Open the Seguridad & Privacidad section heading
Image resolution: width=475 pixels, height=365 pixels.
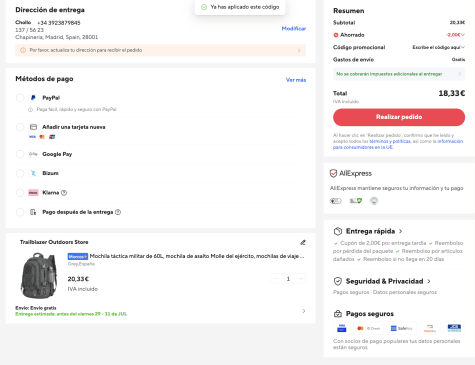tap(384, 281)
